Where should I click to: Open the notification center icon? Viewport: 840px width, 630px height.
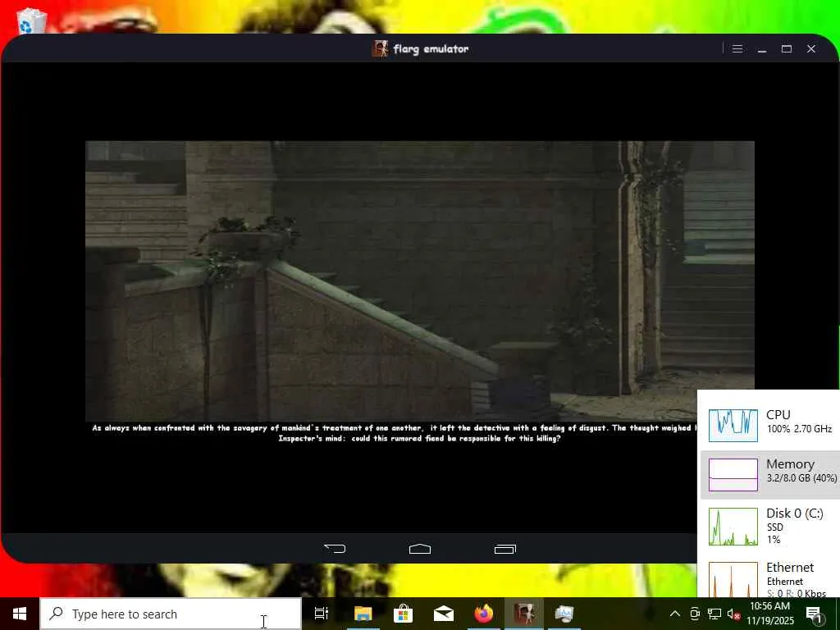tap(815, 614)
